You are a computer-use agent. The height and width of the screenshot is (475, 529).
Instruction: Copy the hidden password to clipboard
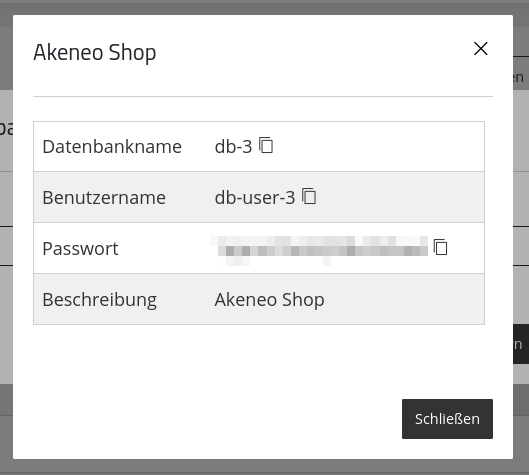[440, 247]
